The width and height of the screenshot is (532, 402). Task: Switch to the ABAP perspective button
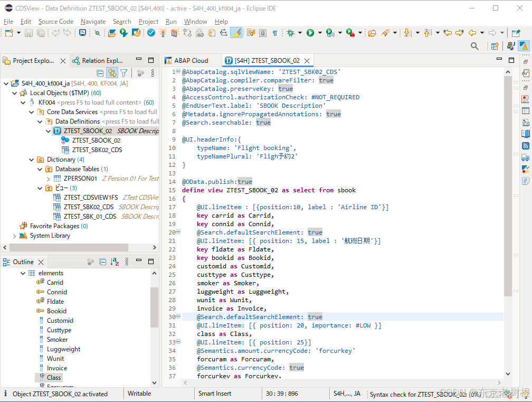[x=524, y=46]
